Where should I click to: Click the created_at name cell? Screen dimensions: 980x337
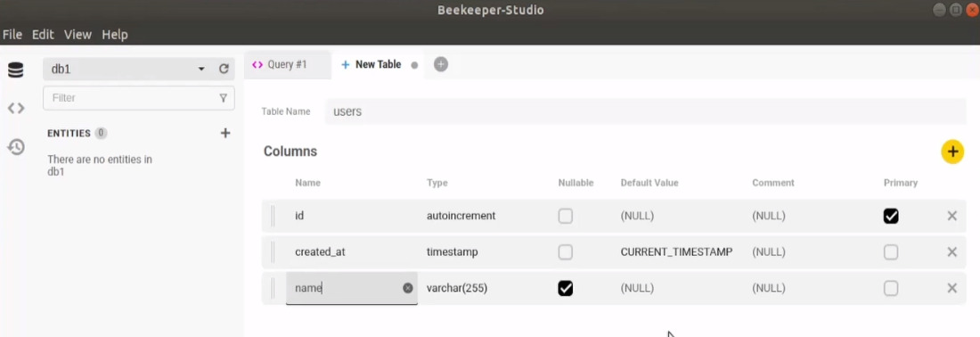click(353, 252)
